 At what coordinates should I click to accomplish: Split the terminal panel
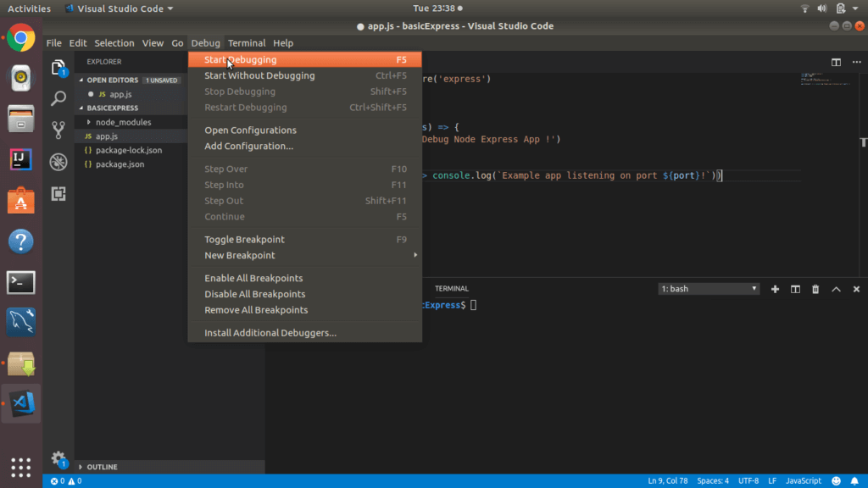(x=795, y=289)
